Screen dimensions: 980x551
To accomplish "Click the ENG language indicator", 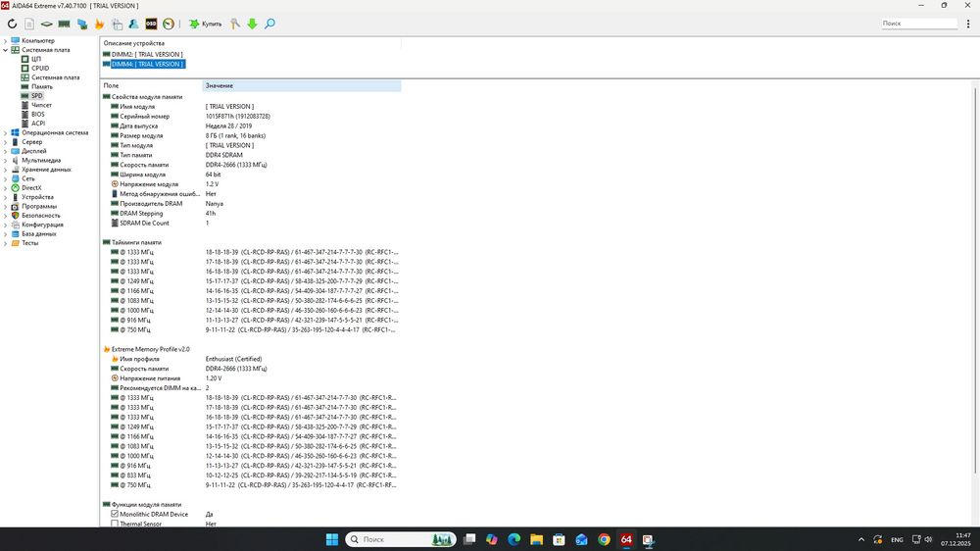I will [x=897, y=539].
